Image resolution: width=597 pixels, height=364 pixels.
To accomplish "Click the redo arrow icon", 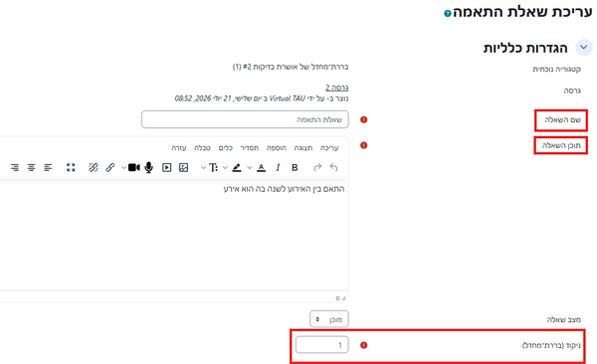I will [317, 167].
